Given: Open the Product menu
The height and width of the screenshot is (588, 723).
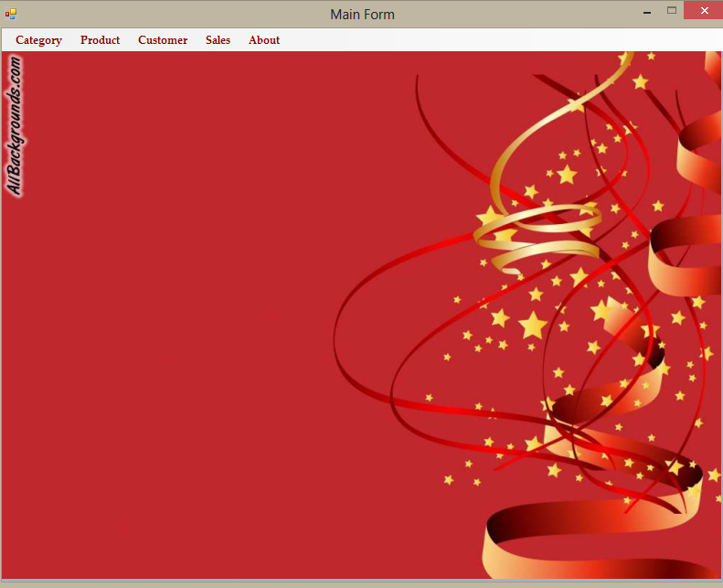Looking at the screenshot, I should (x=100, y=40).
